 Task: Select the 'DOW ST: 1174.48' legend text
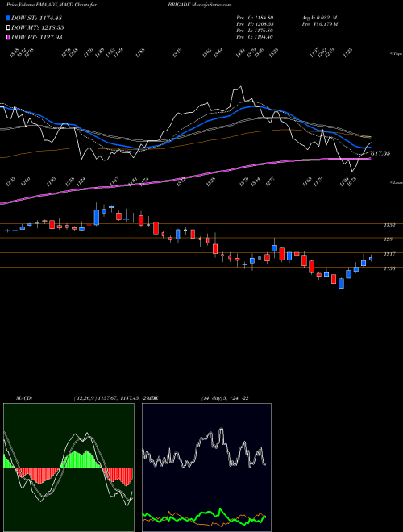point(36,18)
